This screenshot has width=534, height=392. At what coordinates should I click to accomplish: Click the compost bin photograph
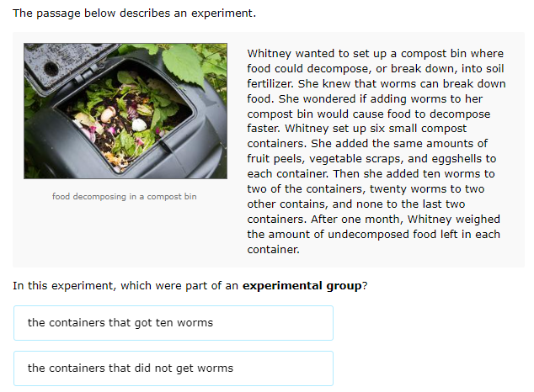125,111
